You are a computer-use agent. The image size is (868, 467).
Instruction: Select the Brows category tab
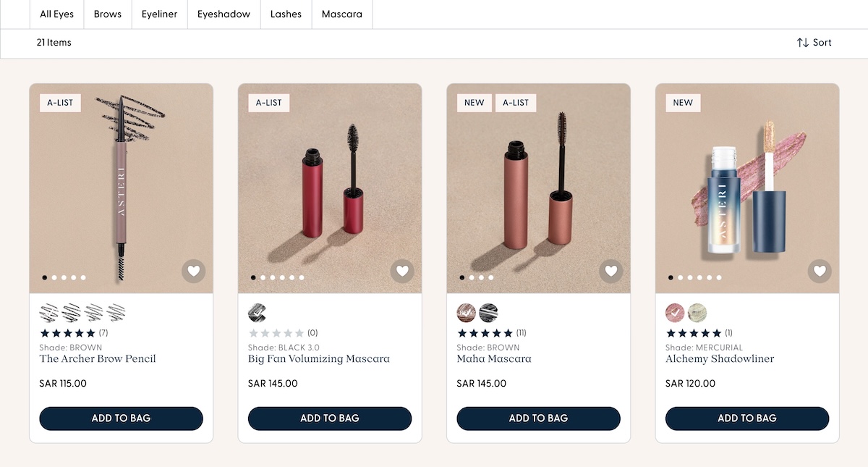[108, 14]
